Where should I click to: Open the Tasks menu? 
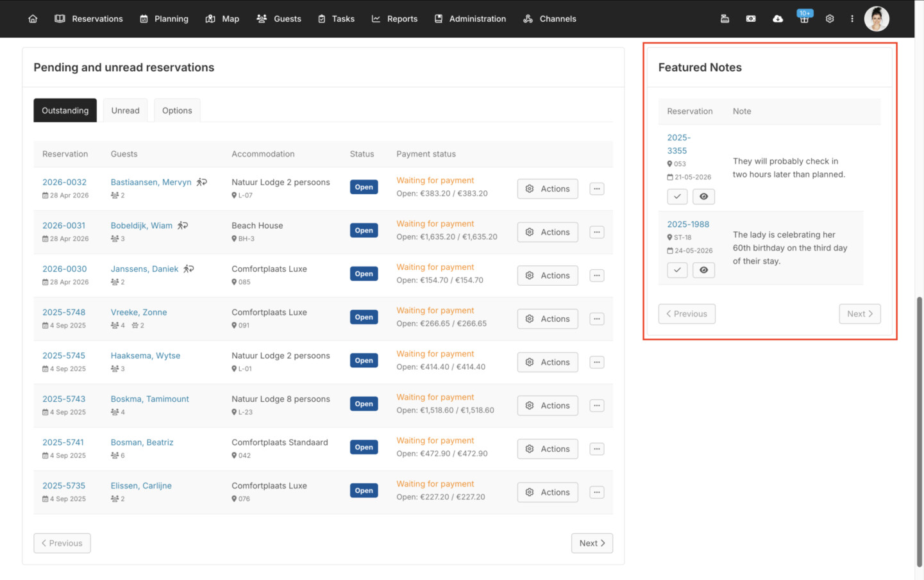click(x=336, y=19)
